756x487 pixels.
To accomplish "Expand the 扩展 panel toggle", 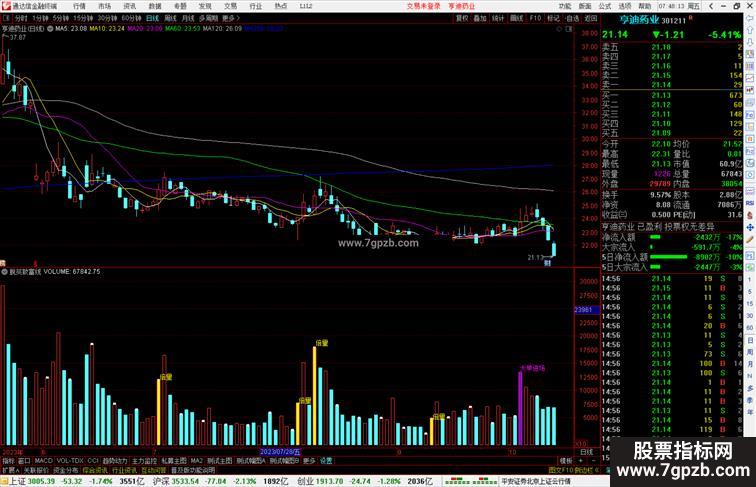I will click(10, 470).
